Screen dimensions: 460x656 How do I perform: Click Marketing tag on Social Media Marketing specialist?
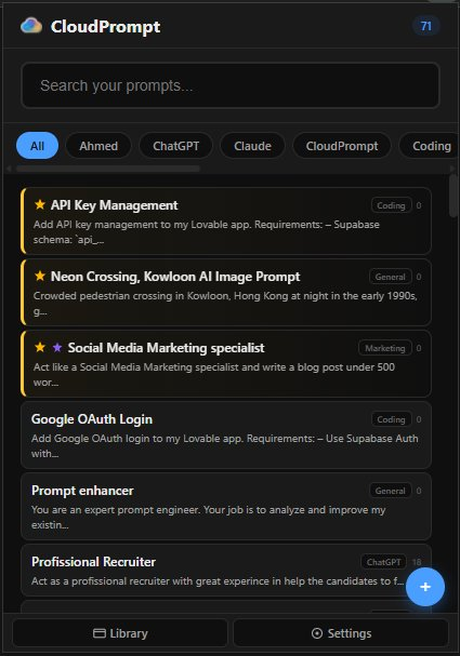tap(385, 348)
